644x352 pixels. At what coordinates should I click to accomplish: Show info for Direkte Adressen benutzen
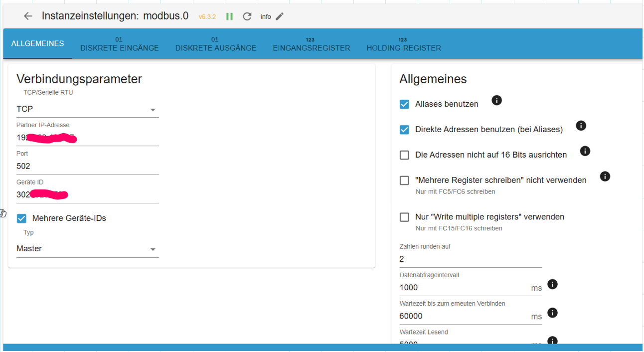(581, 126)
